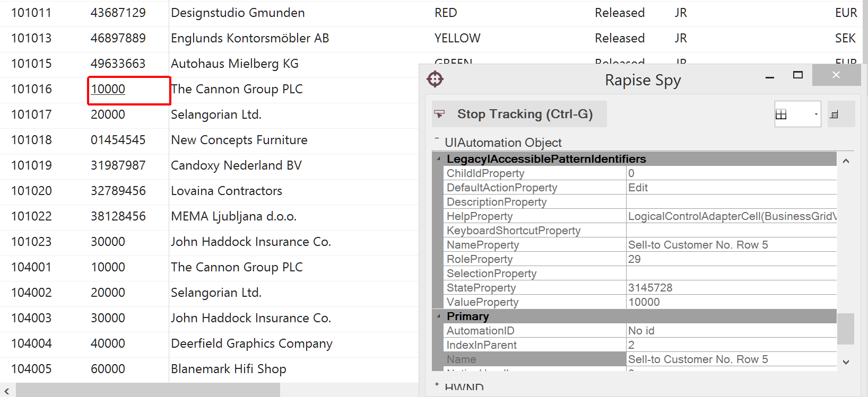868x397 pixels.
Task: Click the highlighted 10000 customer number link
Action: tap(108, 89)
